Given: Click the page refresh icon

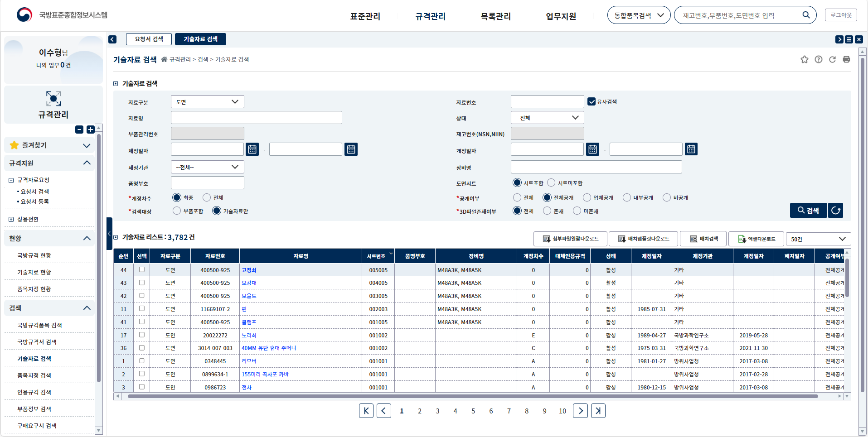Looking at the screenshot, I should tap(832, 59).
